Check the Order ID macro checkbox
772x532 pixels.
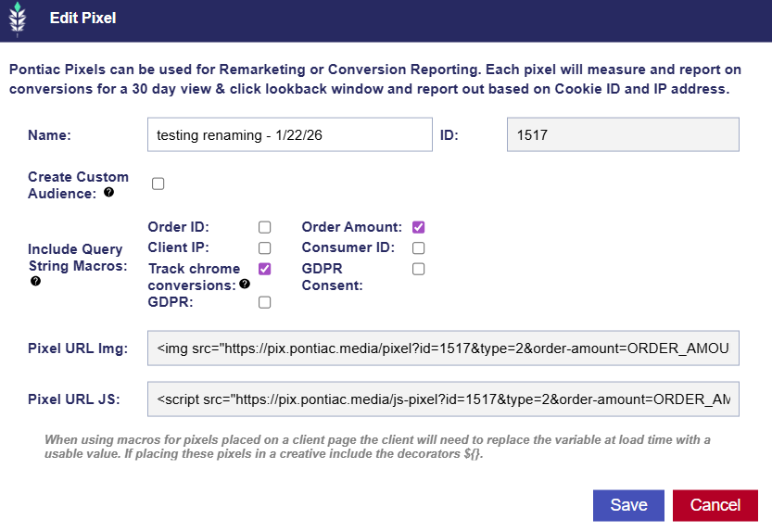click(x=264, y=227)
